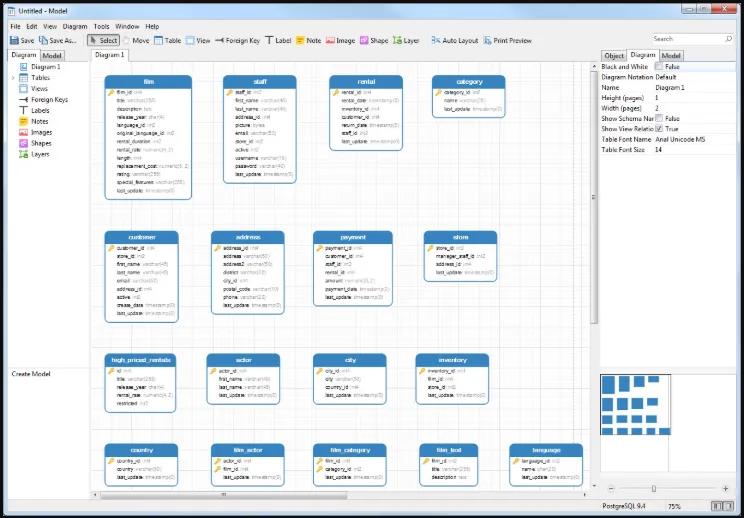Click the 75% zoom status text
This screenshot has height=518, width=744.
click(674, 506)
